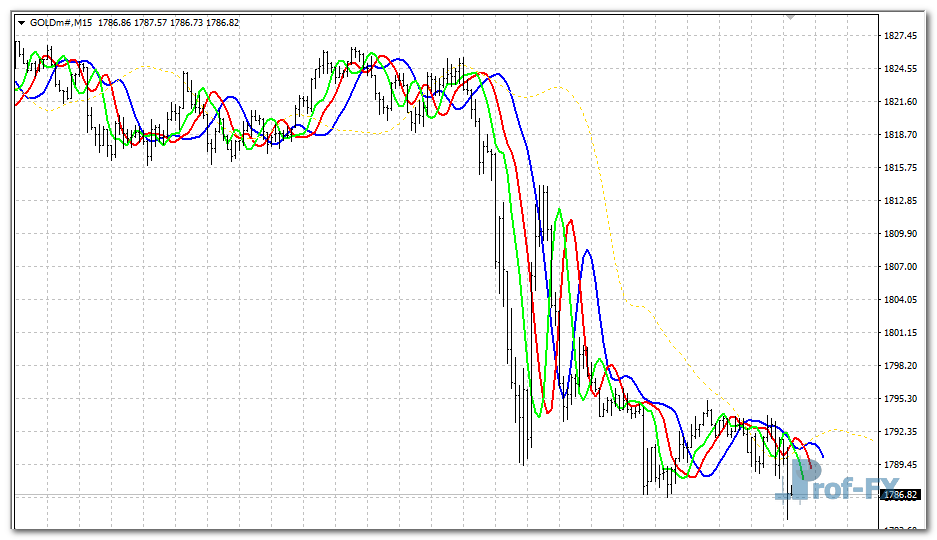Select the yellow dotted line's right end
The image size is (937, 540).
(874, 440)
